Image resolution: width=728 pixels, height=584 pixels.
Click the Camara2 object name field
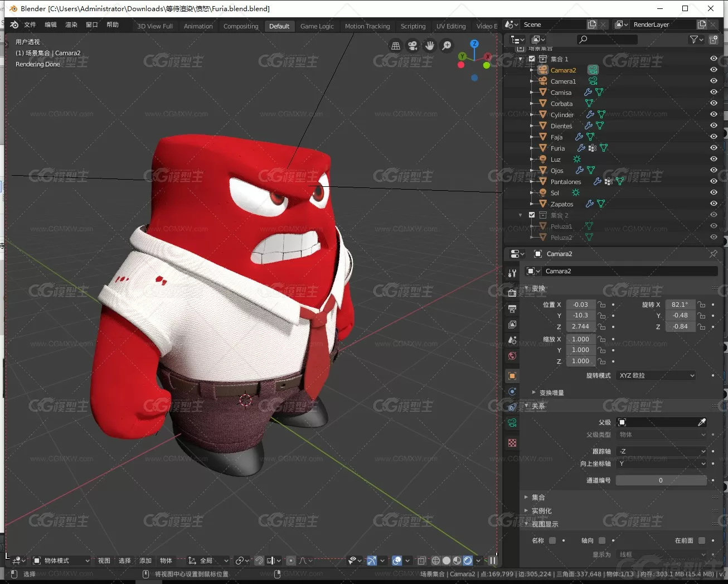coord(629,271)
